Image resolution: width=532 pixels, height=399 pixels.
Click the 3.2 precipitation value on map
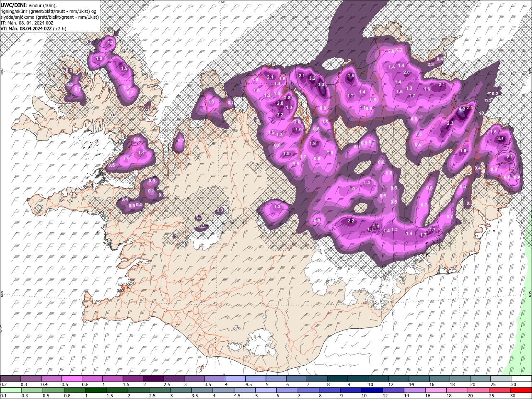tap(313, 78)
